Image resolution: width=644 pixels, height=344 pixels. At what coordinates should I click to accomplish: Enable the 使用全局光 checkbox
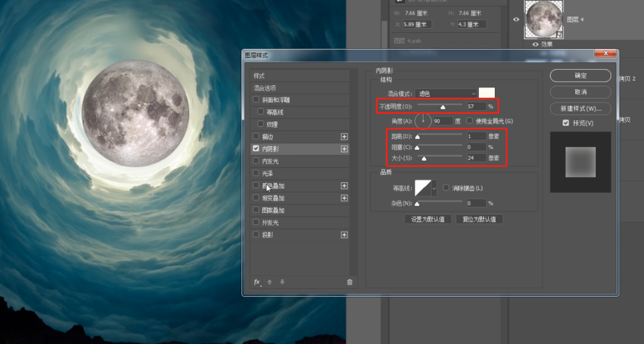(x=470, y=120)
